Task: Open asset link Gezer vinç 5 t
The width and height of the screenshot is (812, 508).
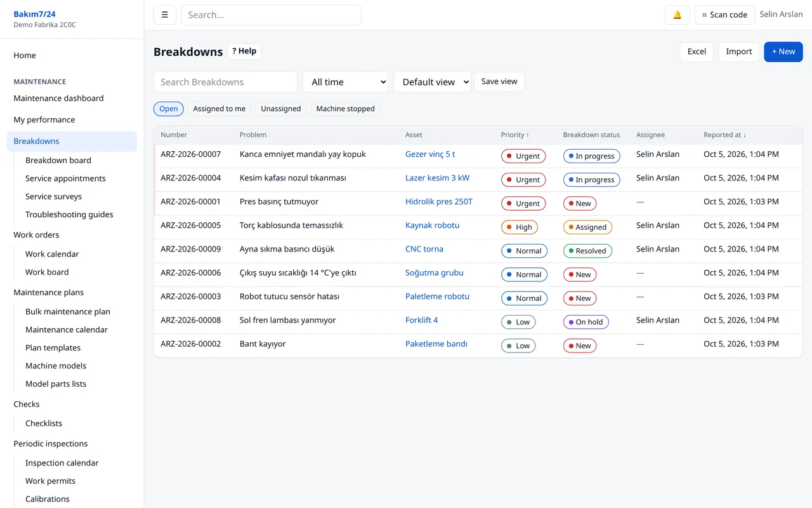Action: [x=430, y=154]
